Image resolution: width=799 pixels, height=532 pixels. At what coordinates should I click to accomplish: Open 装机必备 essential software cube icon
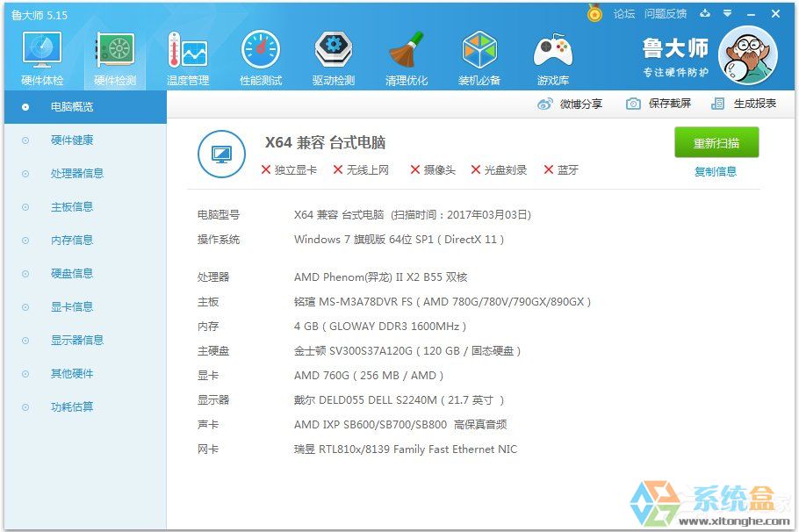479,58
